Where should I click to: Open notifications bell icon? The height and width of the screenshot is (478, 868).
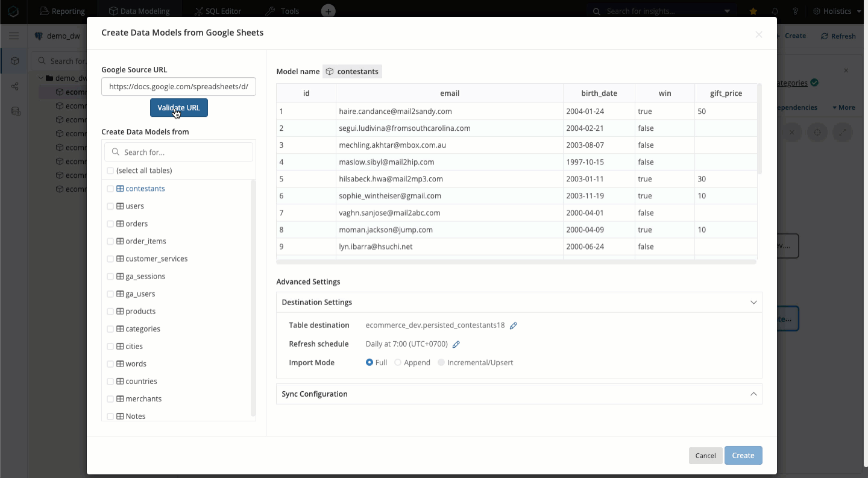click(775, 11)
